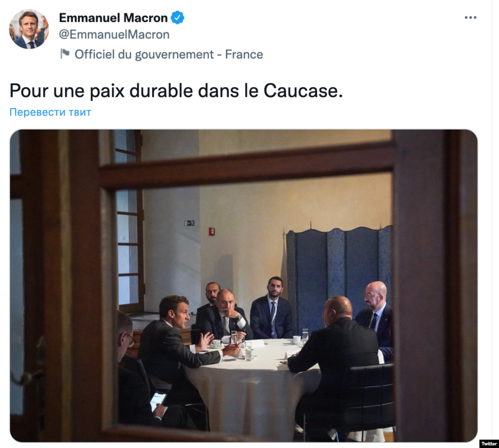Click the Emmanuel Macron display name
499x448 pixels.
click(113, 18)
